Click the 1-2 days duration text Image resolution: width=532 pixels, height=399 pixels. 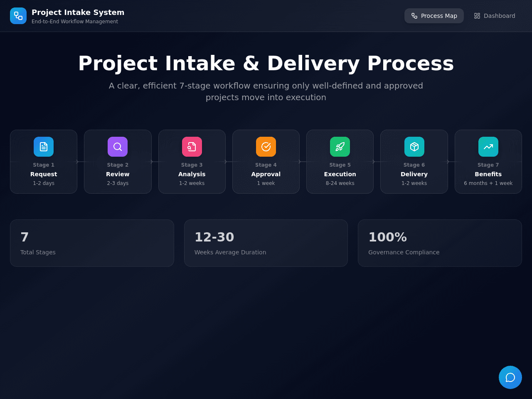tap(44, 183)
